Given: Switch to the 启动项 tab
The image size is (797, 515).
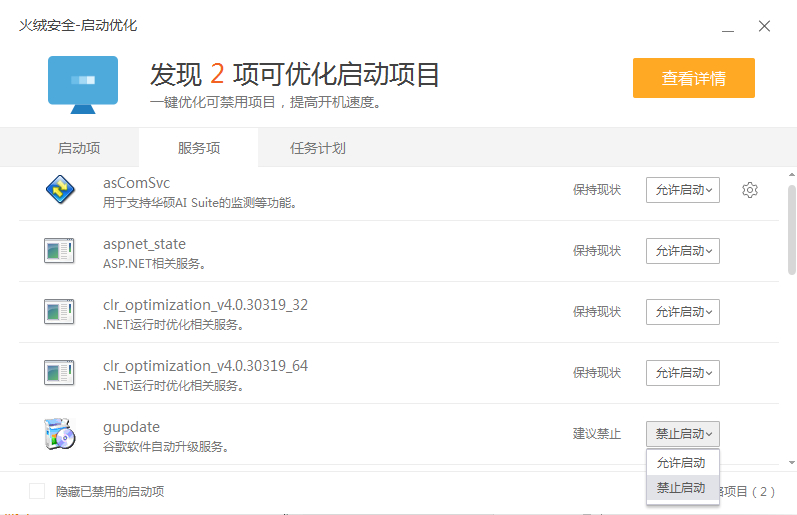Looking at the screenshot, I should pos(79,148).
